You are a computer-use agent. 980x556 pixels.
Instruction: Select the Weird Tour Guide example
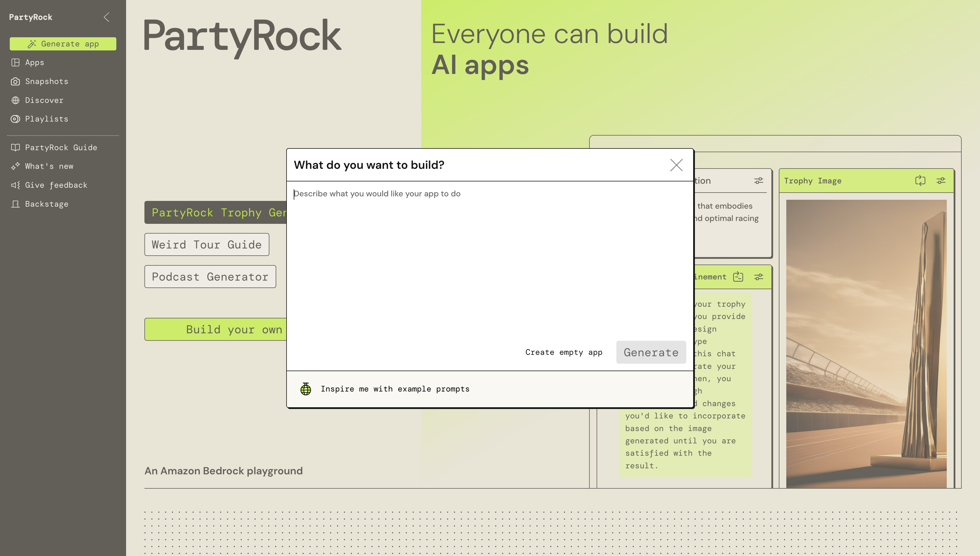point(207,244)
